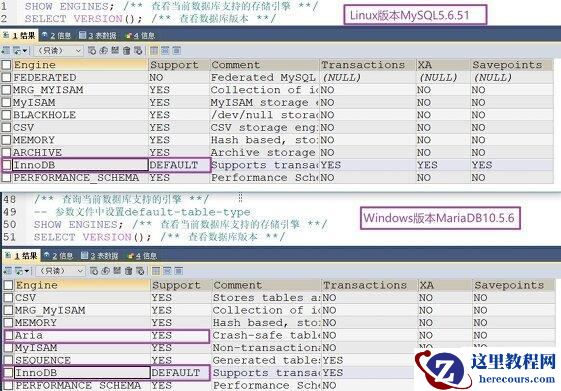Switch to form view in MySQL result toolbar
Viewport: 561px width, 391px height.
point(165,50)
